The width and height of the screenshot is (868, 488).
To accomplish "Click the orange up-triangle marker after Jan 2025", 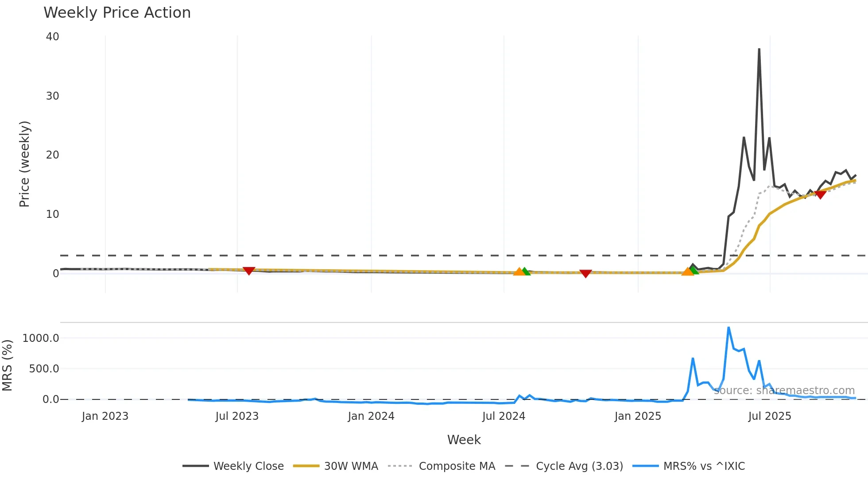I will coord(687,271).
